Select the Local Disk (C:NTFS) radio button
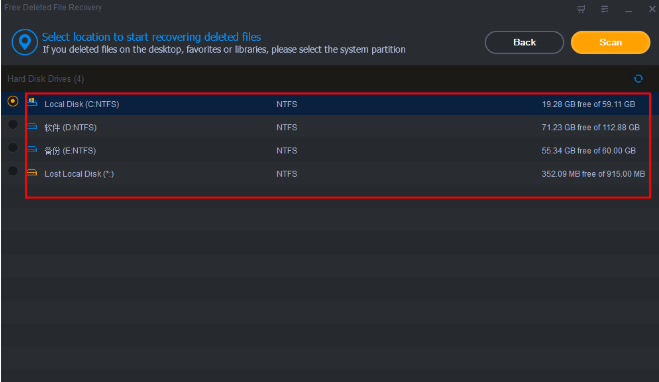The width and height of the screenshot is (659, 382). [x=13, y=101]
